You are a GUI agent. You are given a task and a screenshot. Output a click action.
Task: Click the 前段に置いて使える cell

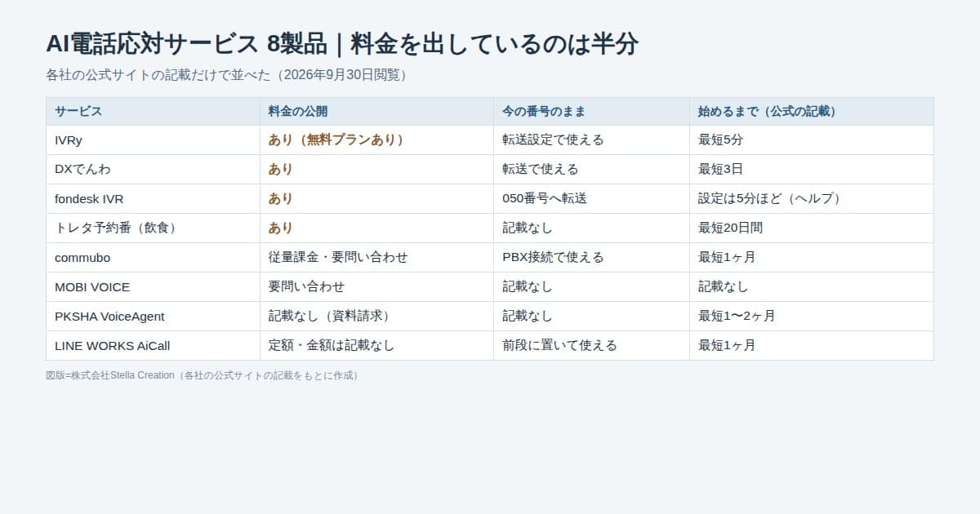(591, 345)
